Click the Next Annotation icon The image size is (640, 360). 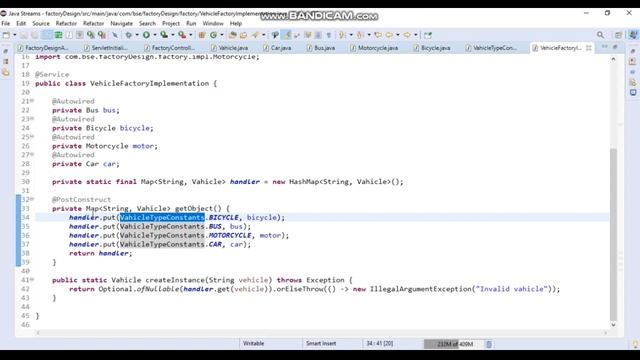(x=342, y=35)
